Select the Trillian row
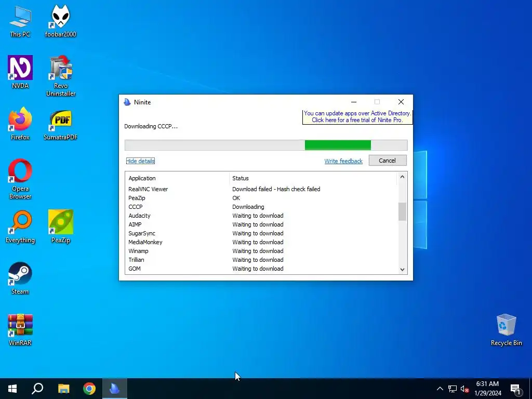This screenshot has width=532, height=399. click(261, 260)
